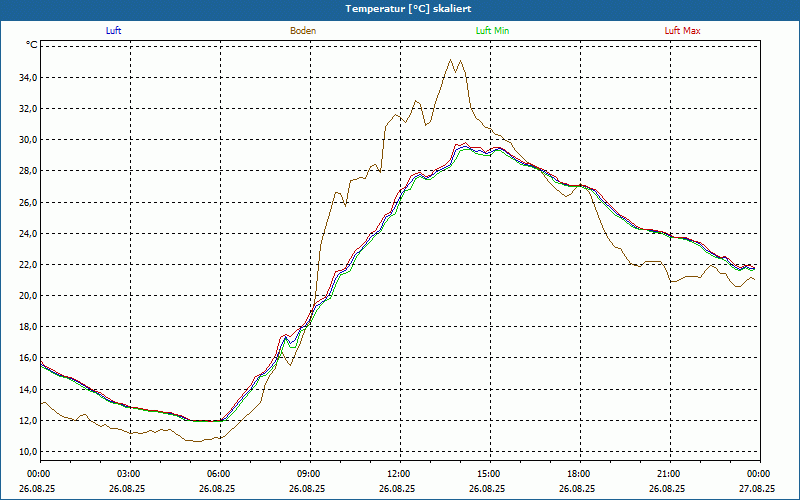Click the chart title 'Temperatur [°C] skaliert'
This screenshot has height=500, width=800.
[408, 9]
